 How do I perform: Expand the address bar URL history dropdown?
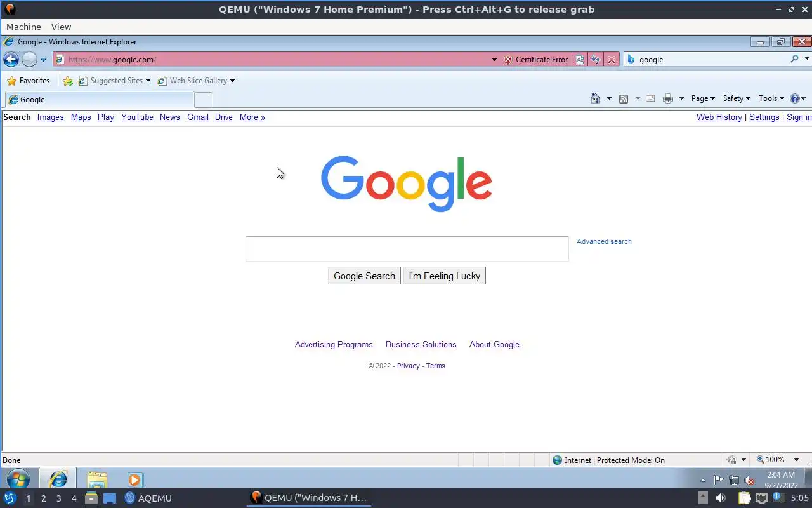coord(494,60)
